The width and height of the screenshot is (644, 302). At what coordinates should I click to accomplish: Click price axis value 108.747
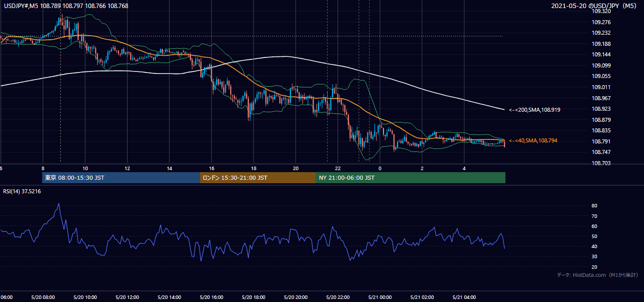click(601, 152)
